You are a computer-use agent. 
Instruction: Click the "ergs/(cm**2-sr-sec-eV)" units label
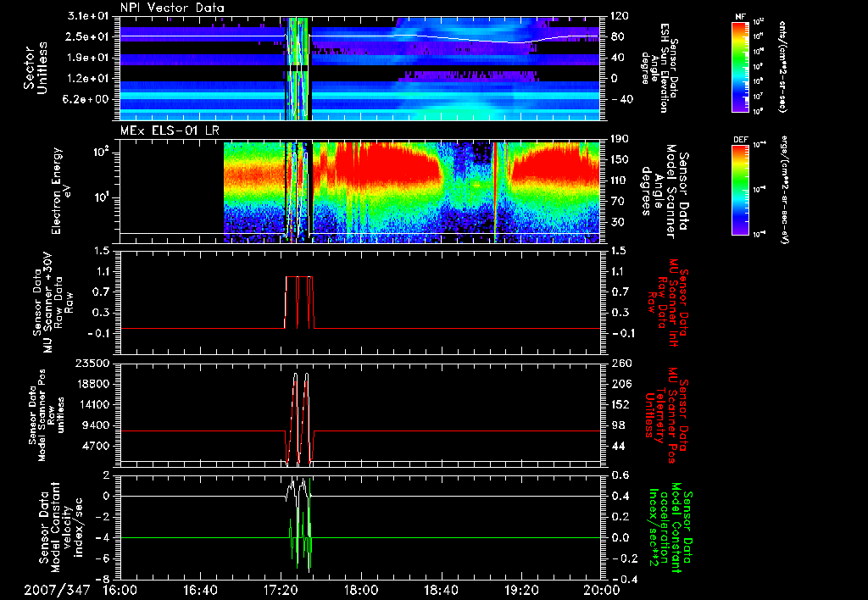[x=784, y=190]
